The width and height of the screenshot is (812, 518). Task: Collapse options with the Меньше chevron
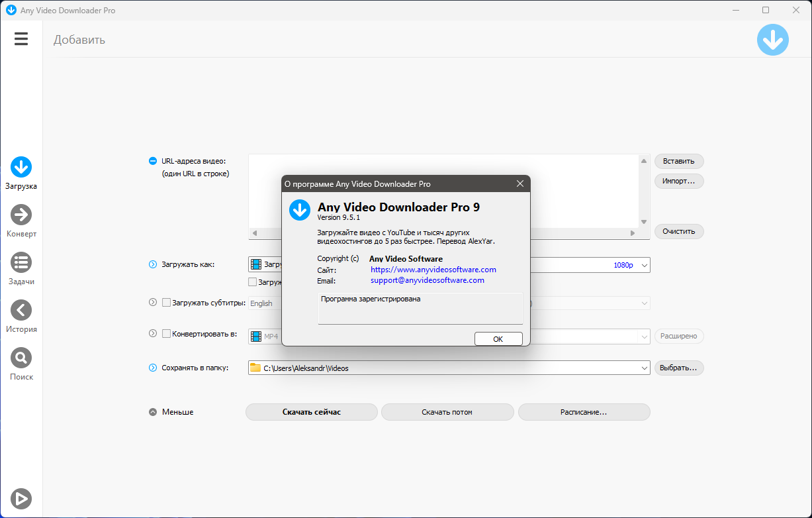pyautogui.click(x=153, y=412)
